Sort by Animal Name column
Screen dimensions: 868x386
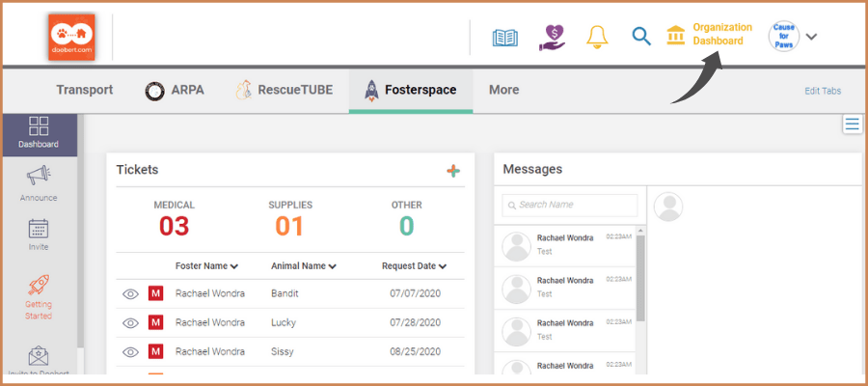pos(304,265)
